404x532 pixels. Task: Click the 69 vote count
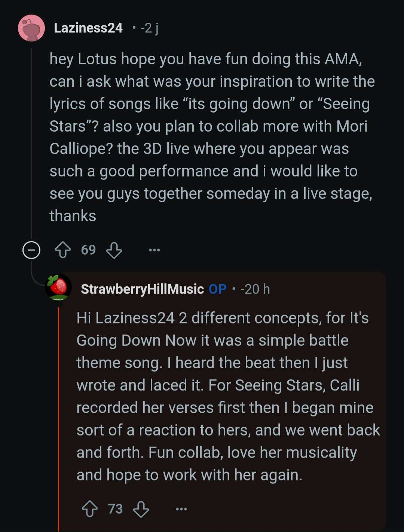pyautogui.click(x=88, y=250)
